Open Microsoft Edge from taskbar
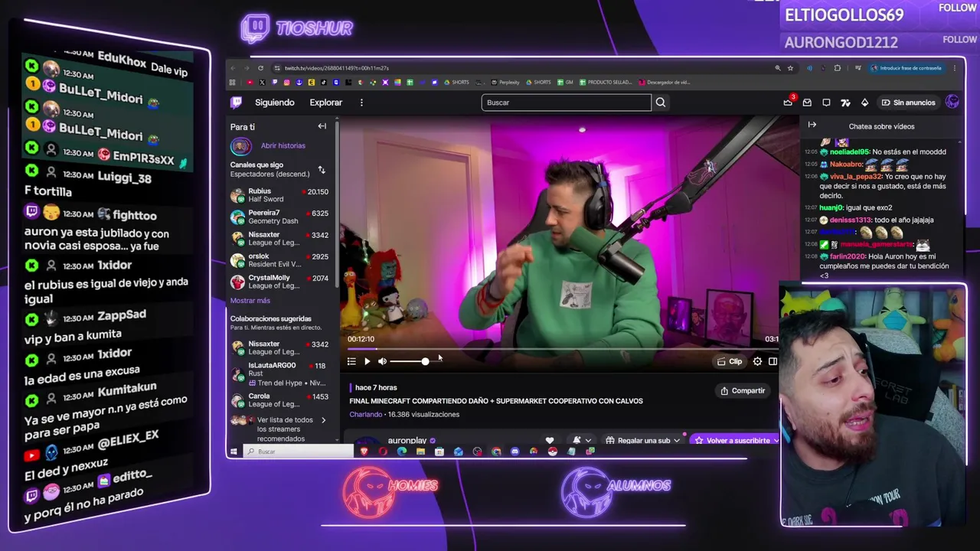Image resolution: width=980 pixels, height=551 pixels. click(x=402, y=452)
